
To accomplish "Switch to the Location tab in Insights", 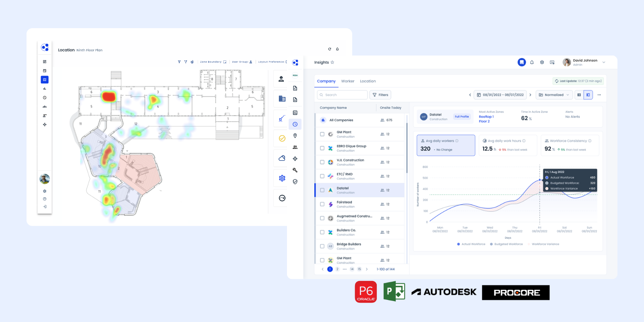I will click(x=368, y=81).
